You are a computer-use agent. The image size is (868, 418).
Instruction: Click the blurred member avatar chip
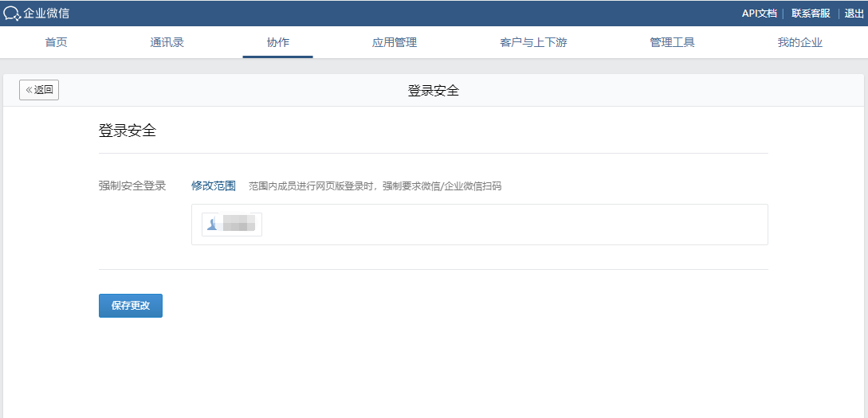click(232, 224)
